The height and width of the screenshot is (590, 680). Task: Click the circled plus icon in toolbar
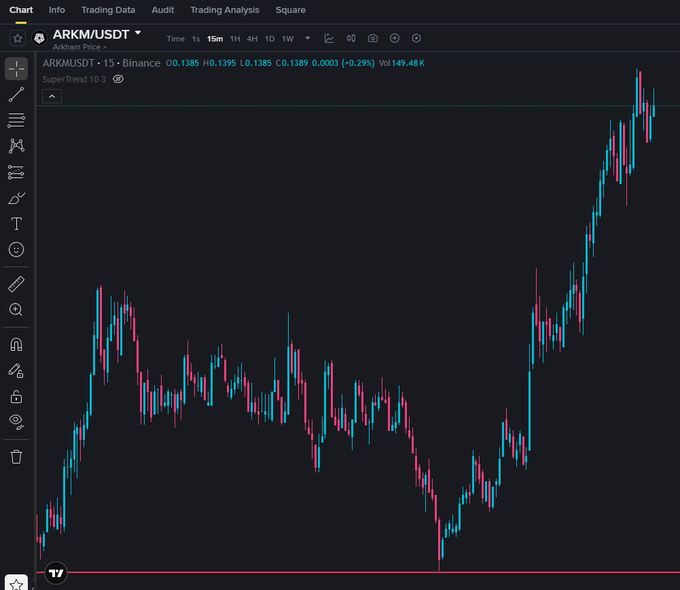pos(395,38)
